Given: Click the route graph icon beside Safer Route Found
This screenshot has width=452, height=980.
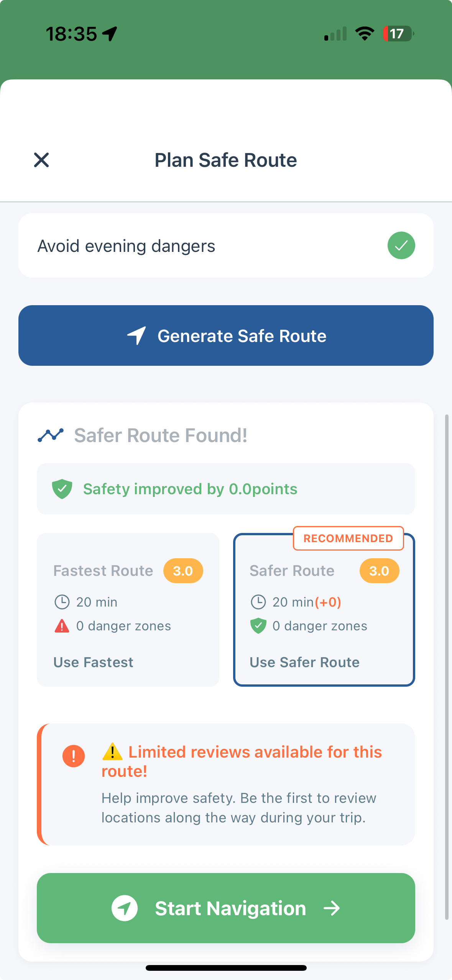Looking at the screenshot, I should click(x=51, y=435).
